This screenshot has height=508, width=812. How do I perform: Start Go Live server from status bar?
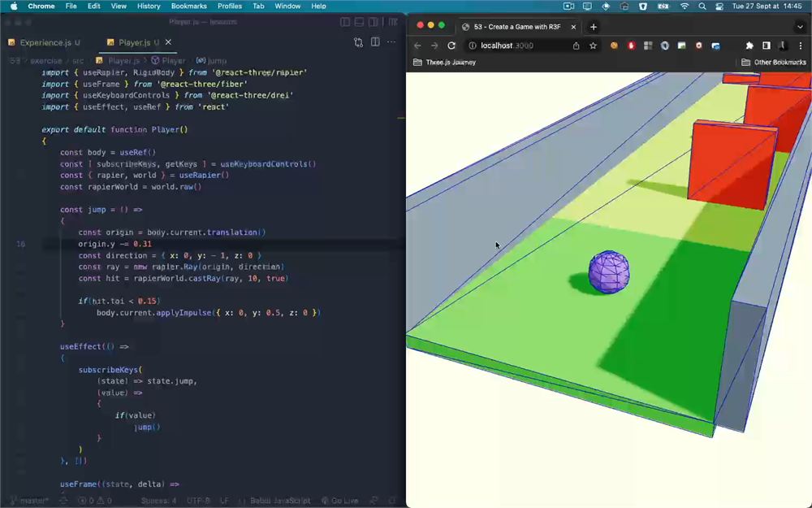pos(339,501)
